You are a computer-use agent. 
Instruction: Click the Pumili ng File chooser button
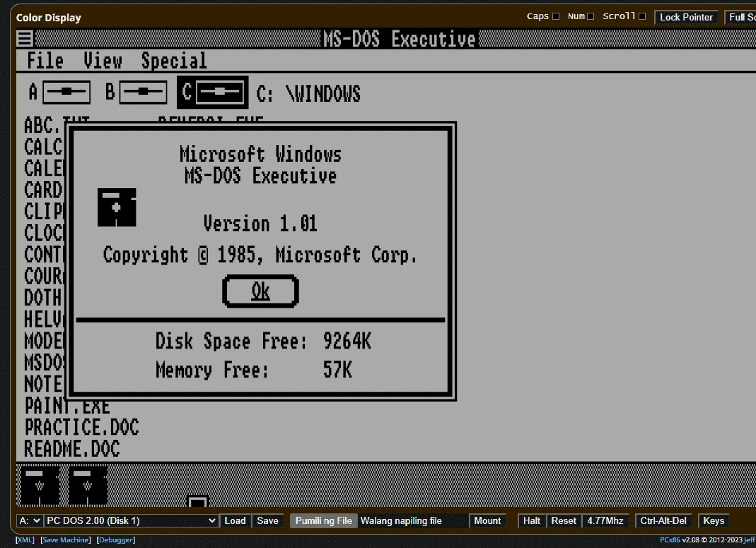pos(323,520)
